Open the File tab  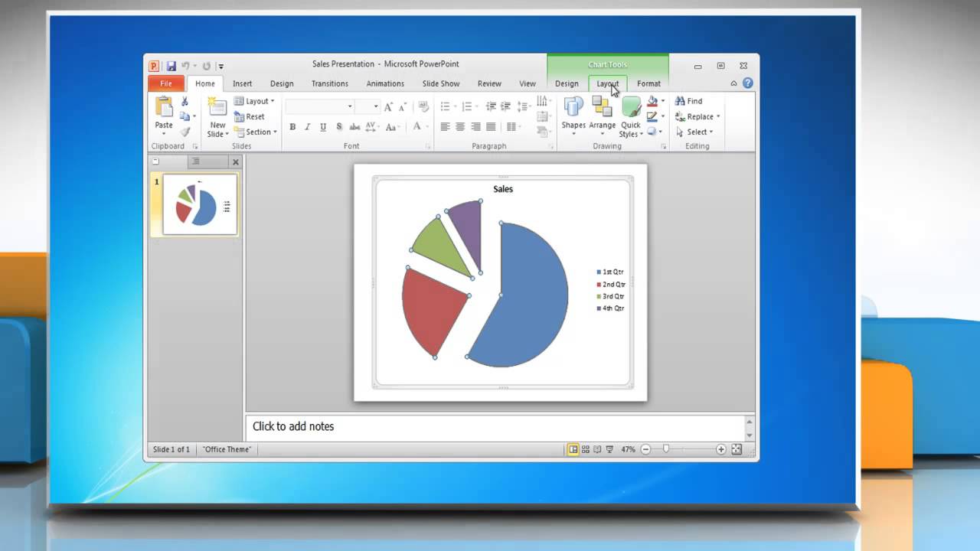[x=165, y=83]
